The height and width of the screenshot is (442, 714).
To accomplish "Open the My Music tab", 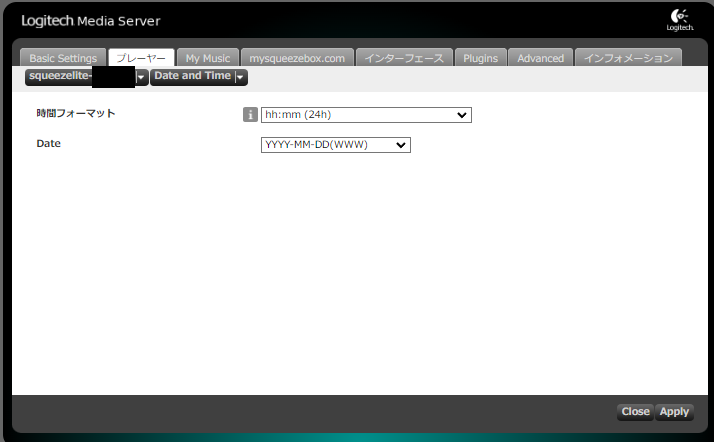I will coord(208,58).
